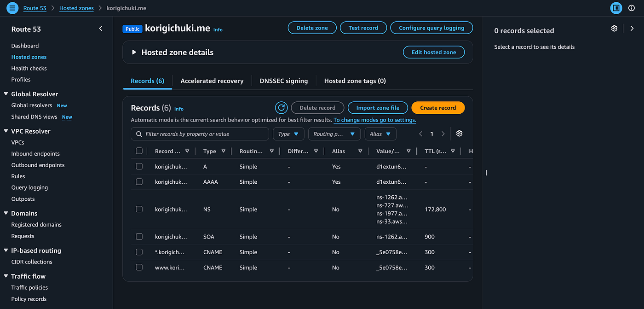644x309 pixels.
Task: Focus the Filter records search field
Action: [200, 134]
